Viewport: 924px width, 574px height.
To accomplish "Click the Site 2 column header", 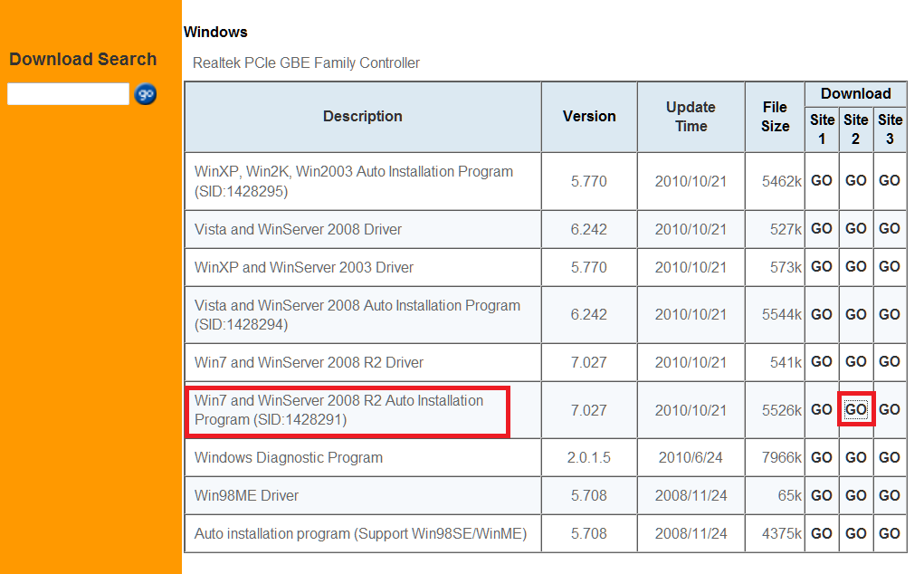I will point(855,129).
